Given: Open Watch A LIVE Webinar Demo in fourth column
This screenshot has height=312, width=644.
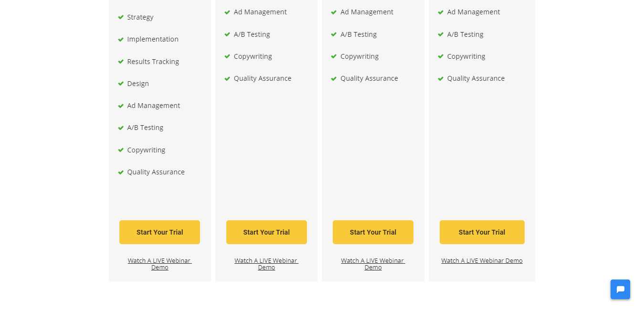Looking at the screenshot, I should tap(482, 260).
